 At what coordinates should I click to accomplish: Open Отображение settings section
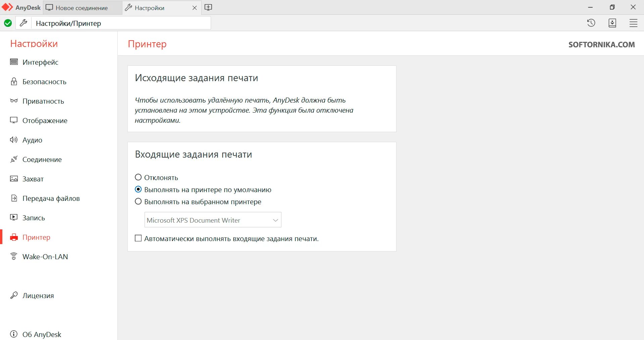pos(45,120)
